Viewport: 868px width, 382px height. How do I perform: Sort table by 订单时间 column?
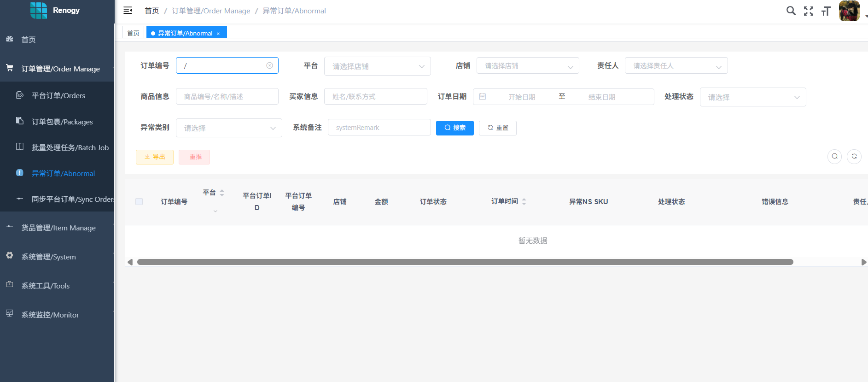click(x=524, y=201)
